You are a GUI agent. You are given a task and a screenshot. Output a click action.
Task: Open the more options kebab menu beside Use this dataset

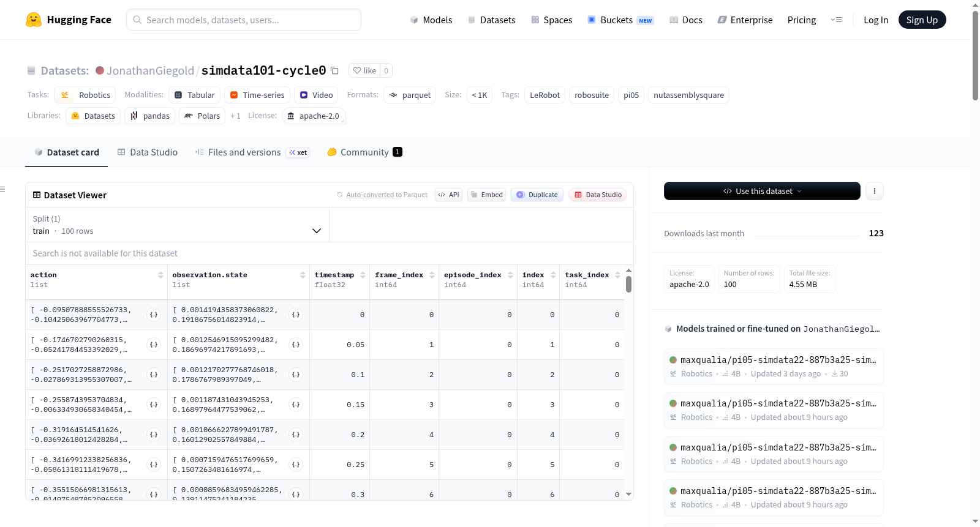[875, 191]
